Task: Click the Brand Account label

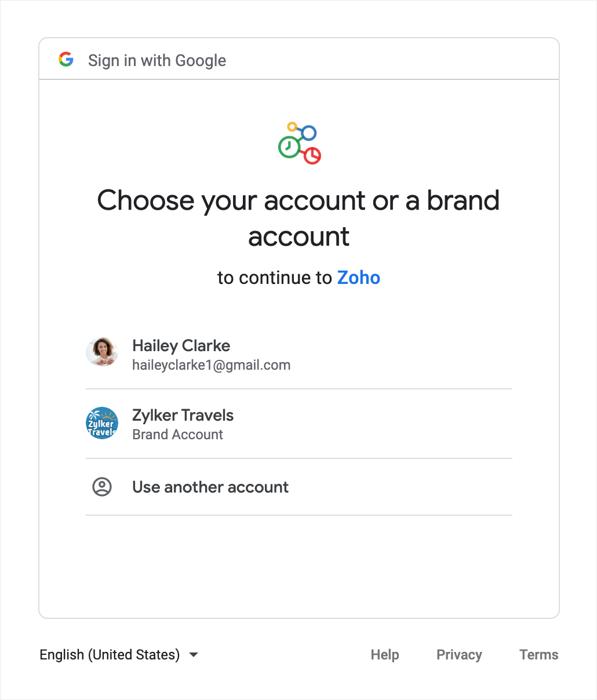Action: tap(178, 435)
